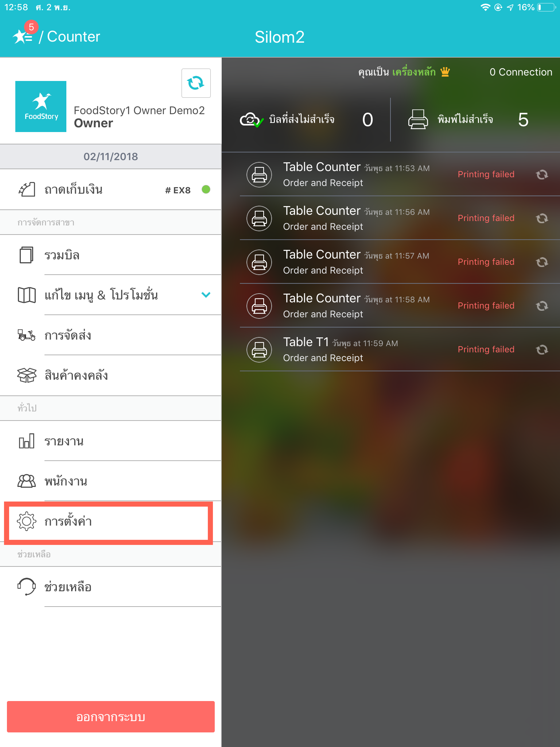Image resolution: width=560 pixels, height=747 pixels.
Task: Tap the # EX8 drawer label
Action: tap(178, 190)
